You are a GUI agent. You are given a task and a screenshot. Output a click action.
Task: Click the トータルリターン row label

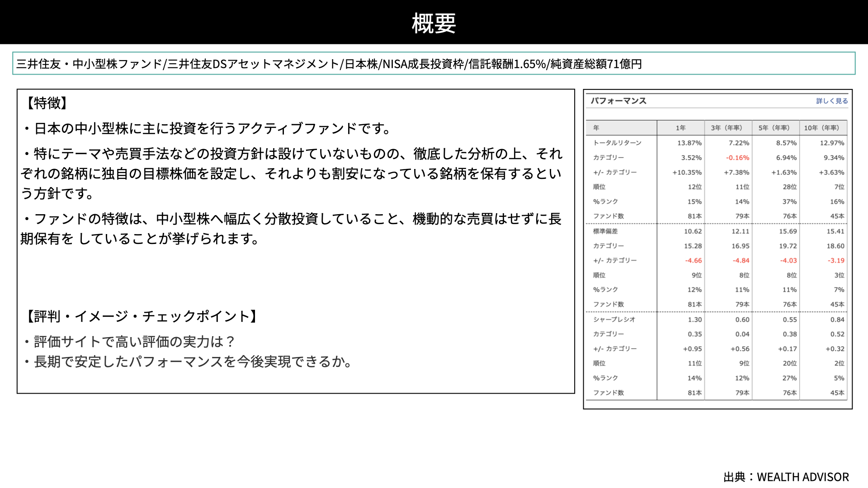tap(617, 143)
